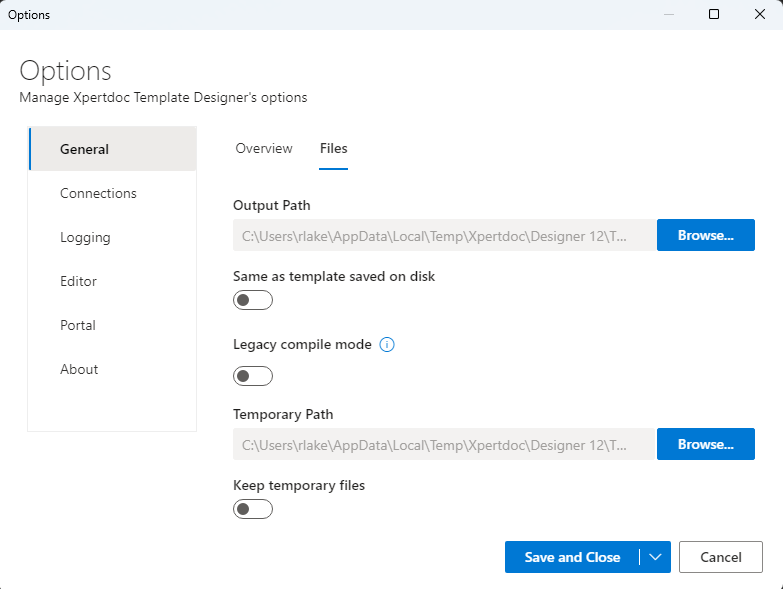This screenshot has width=783, height=589.
Task: Click the Same as template saved on disk label
Action: [x=334, y=277]
